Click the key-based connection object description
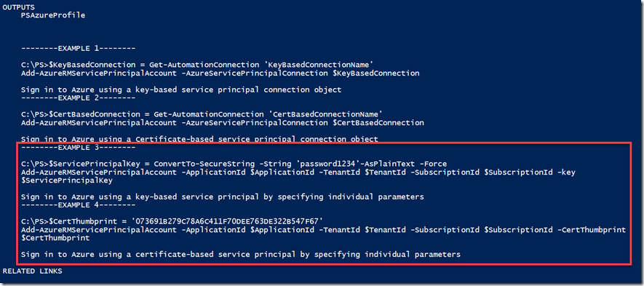Viewport: 644px width, 286px height. tap(181, 90)
